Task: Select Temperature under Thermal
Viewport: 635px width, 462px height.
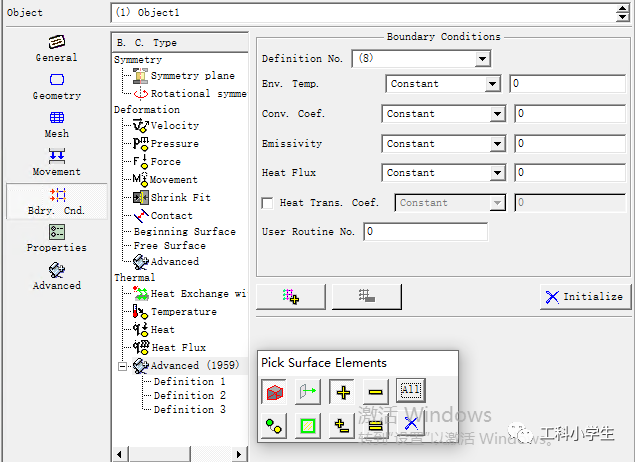Action: [x=175, y=312]
